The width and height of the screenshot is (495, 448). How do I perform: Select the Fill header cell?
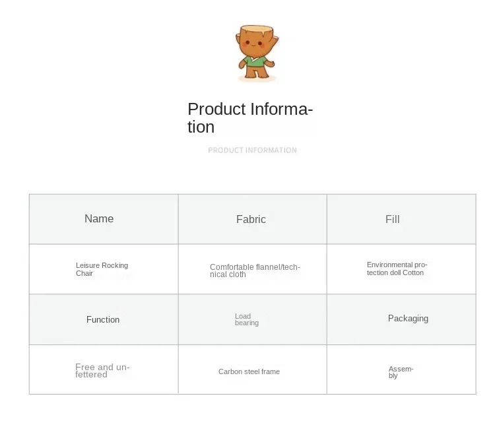click(401, 219)
